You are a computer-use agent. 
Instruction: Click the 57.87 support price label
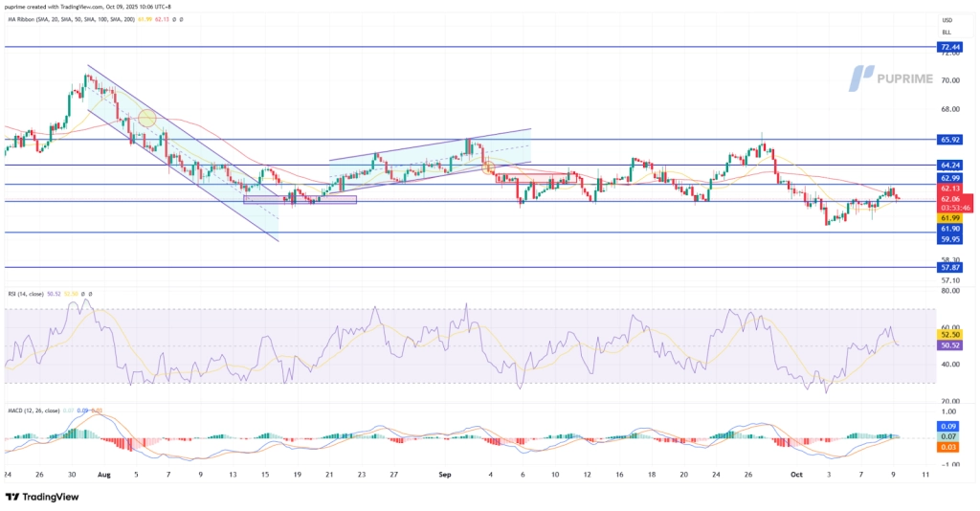pos(950,269)
